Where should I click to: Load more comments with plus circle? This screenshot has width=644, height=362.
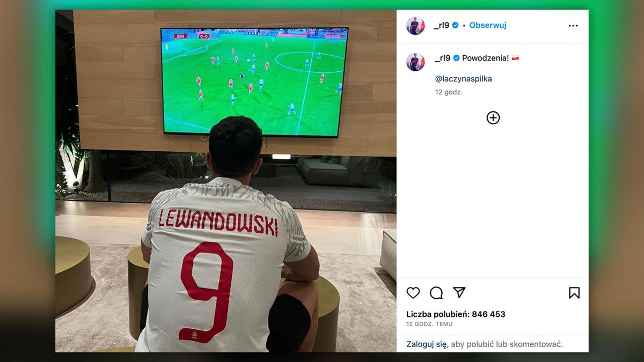click(x=493, y=118)
